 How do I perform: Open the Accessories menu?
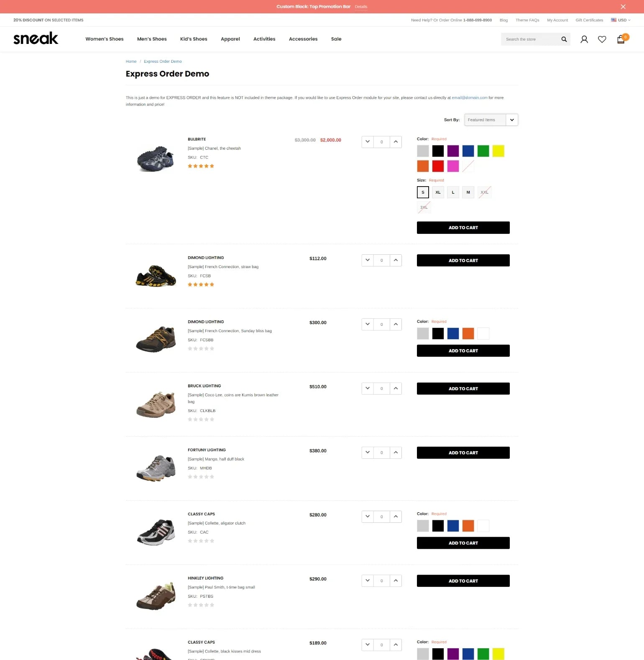coord(303,39)
